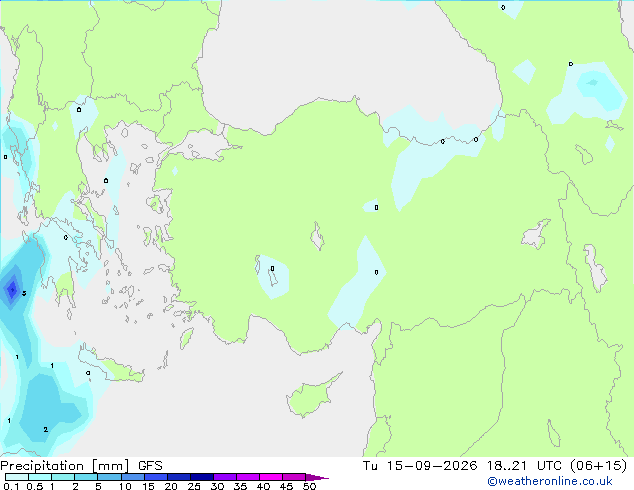
Task: Click the island of Crete on the map
Action: [x=111, y=364]
